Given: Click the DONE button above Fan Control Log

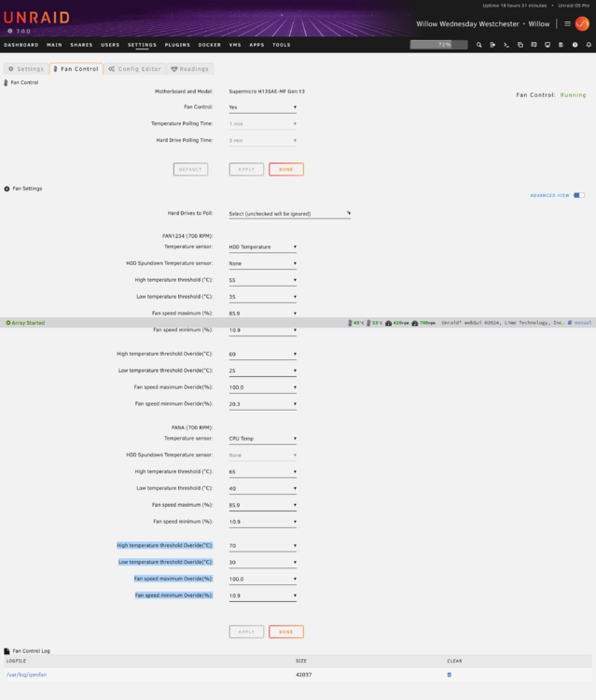Looking at the screenshot, I should pyautogui.click(x=286, y=632).
